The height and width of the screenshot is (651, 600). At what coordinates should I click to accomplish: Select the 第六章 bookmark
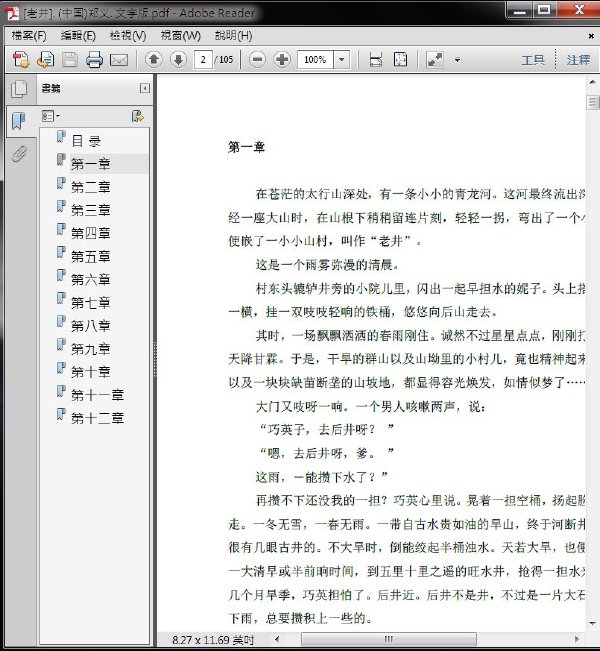pos(91,279)
